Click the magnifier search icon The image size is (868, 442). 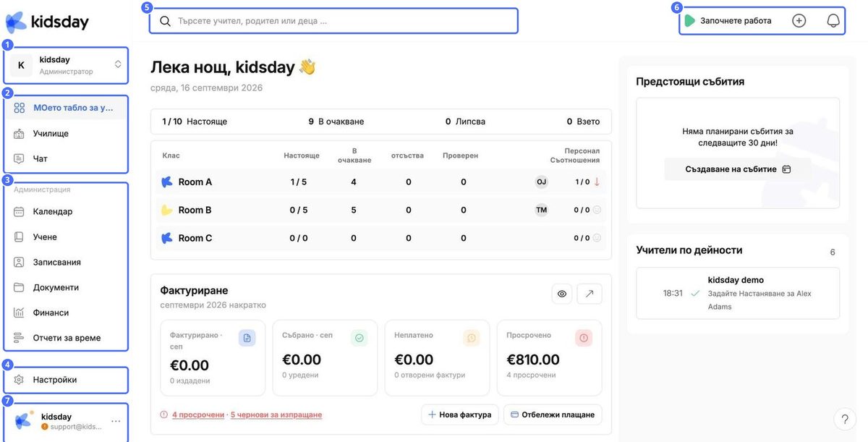click(x=165, y=21)
